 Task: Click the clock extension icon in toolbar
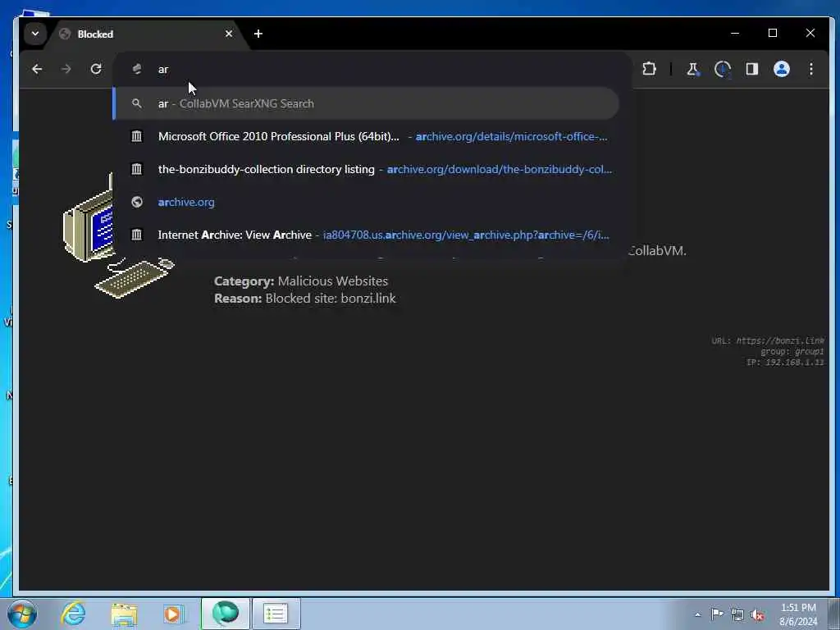[x=723, y=69]
